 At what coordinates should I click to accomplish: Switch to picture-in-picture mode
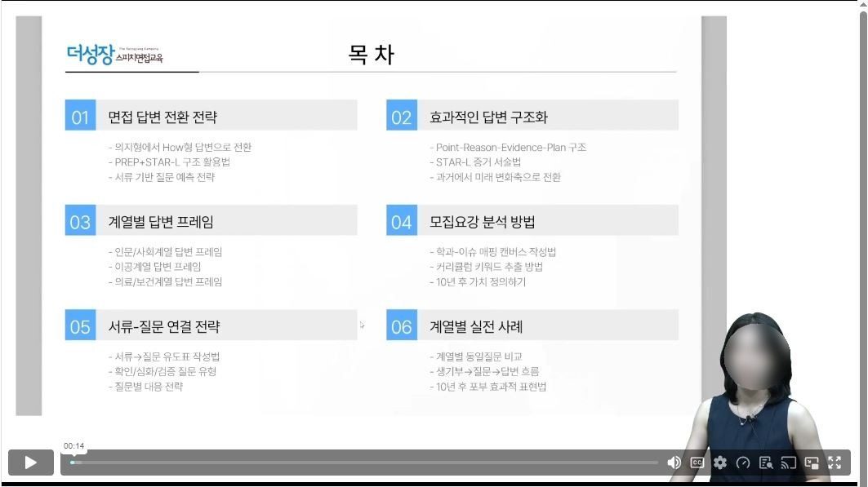click(812, 463)
